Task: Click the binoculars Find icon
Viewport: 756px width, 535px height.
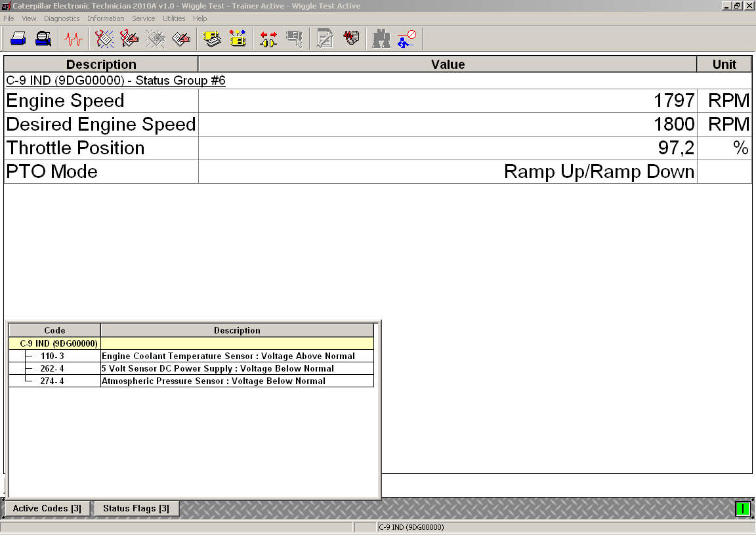Action: click(381, 39)
